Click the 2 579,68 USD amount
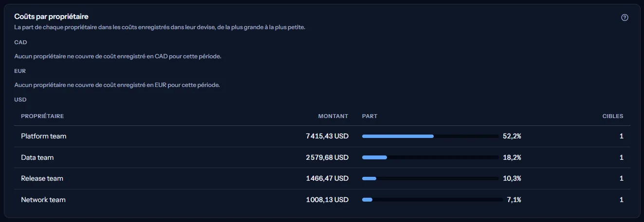Viewport: 644px width, 222px height. coord(327,157)
